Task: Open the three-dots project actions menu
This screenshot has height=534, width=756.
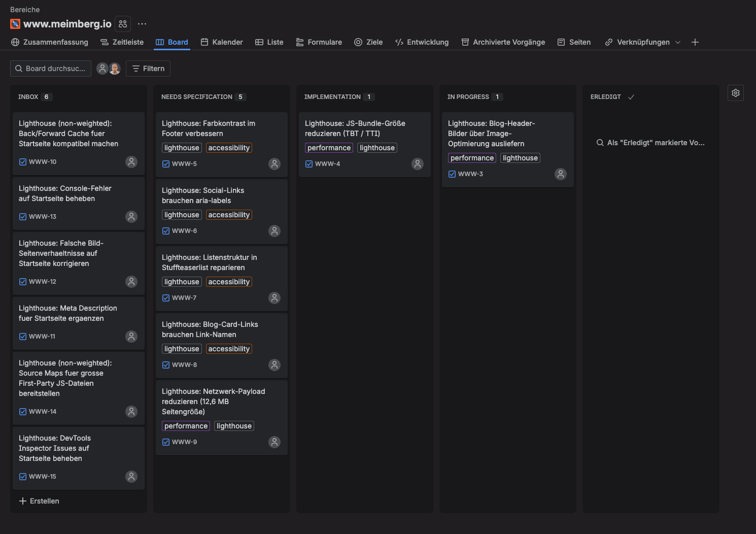Action: 142,24
